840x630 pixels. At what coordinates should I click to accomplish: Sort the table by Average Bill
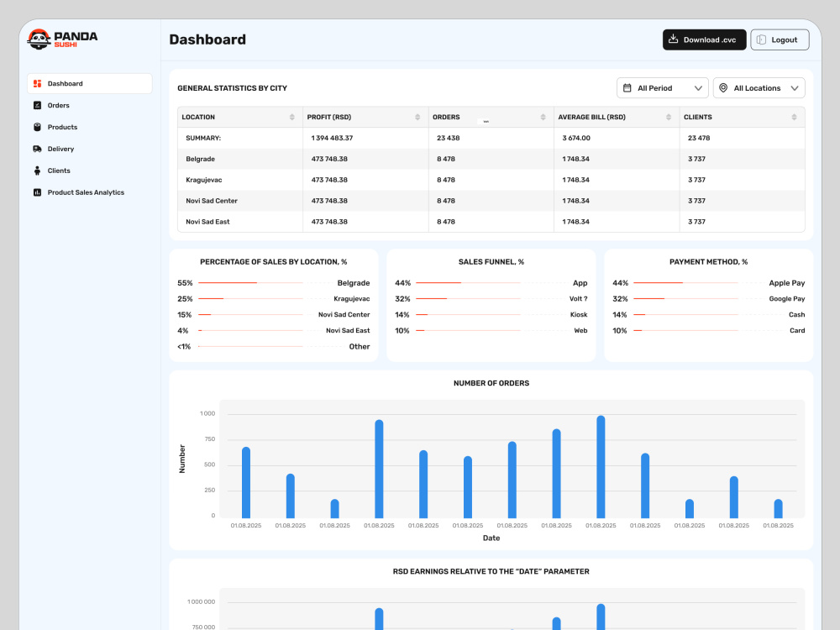tap(669, 117)
